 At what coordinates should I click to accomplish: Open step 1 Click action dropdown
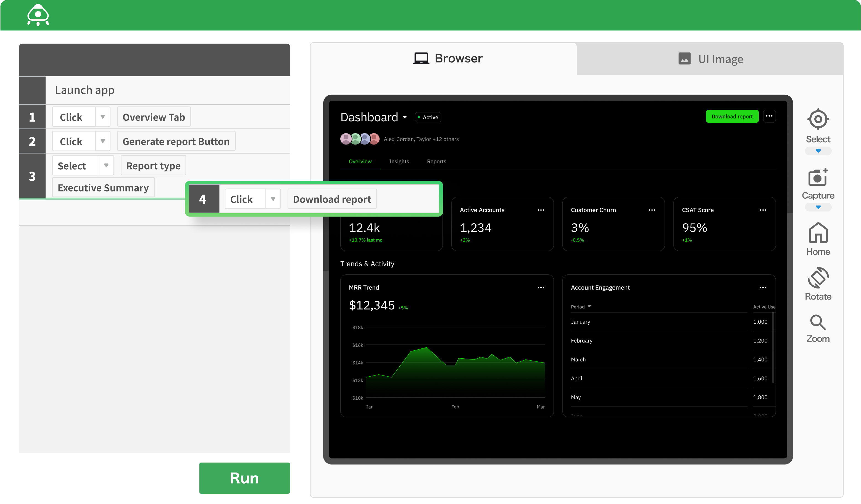click(x=102, y=117)
